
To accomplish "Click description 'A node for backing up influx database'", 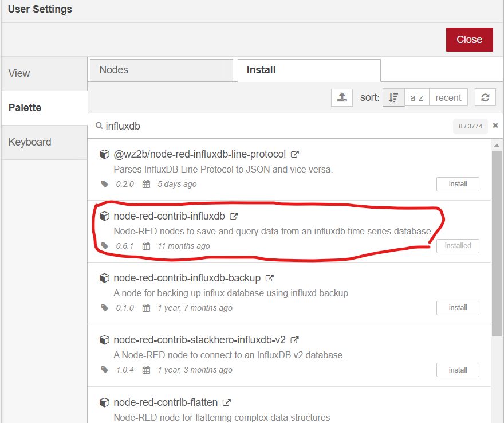I will (231, 293).
